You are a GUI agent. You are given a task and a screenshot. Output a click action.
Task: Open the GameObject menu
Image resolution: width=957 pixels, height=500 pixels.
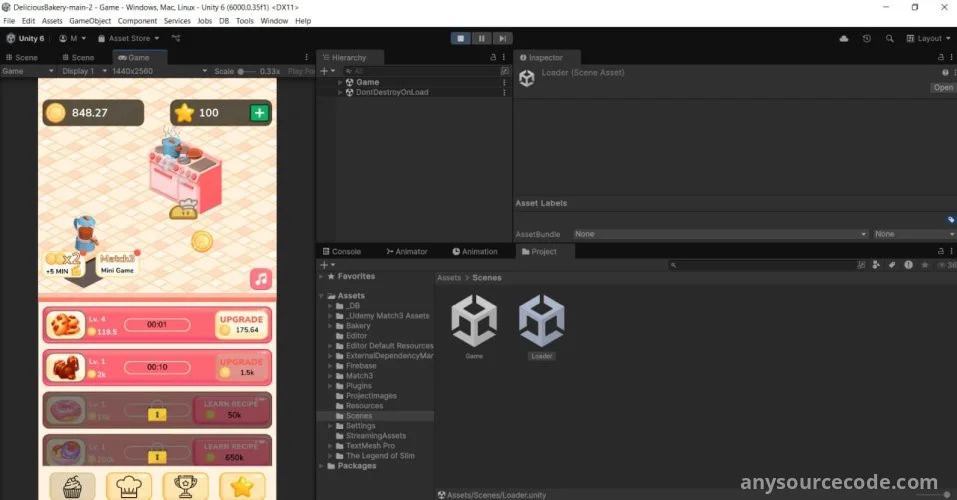[90, 21]
